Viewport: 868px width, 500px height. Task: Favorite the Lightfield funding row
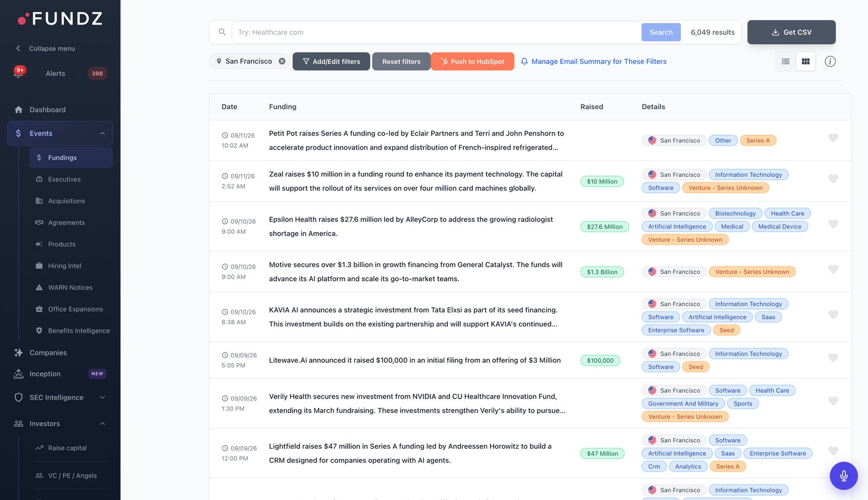tap(833, 450)
